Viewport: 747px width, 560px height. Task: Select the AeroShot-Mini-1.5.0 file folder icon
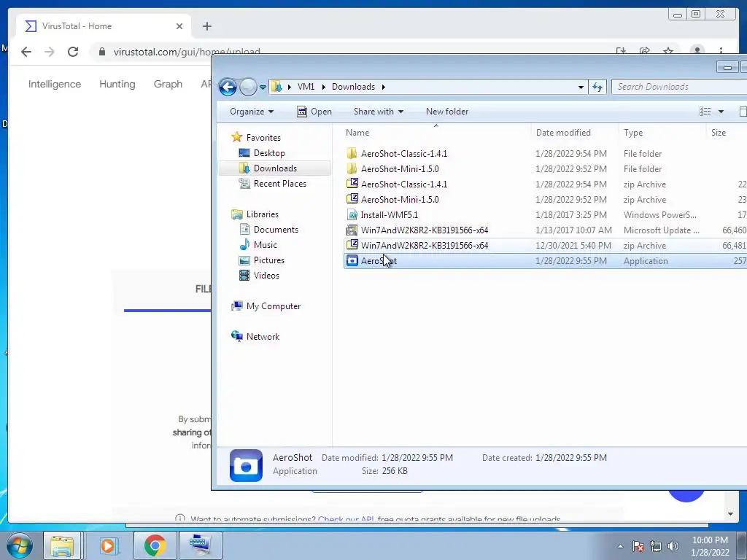click(352, 168)
